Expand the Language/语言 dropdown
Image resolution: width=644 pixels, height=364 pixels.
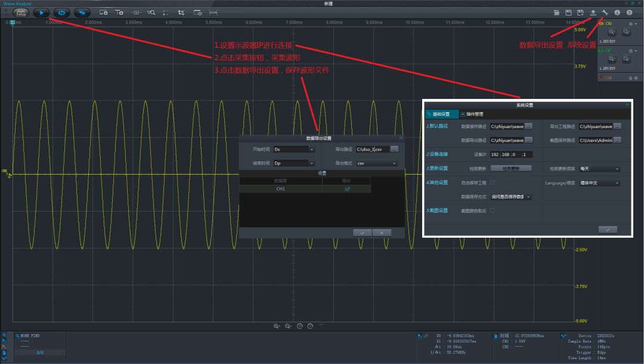pyautogui.click(x=599, y=183)
